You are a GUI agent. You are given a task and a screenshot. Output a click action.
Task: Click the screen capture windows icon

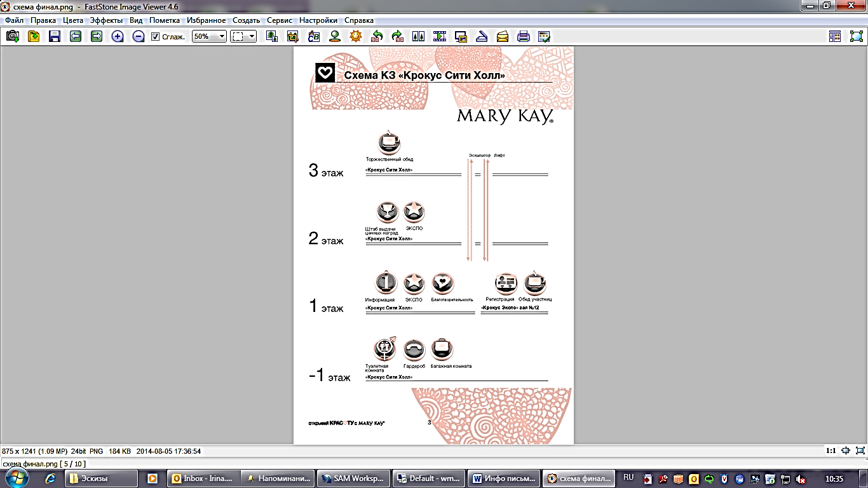click(x=461, y=37)
